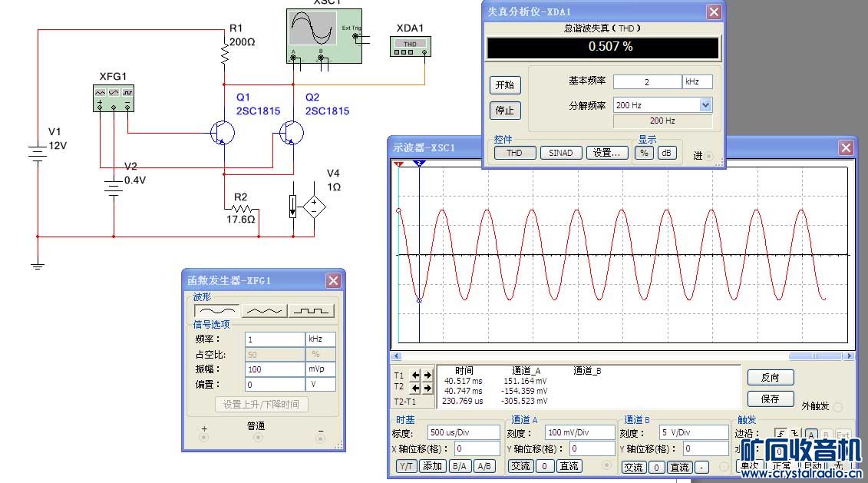Screen dimensions: 868x483
Task: Set channel A coupling to 交流 (AC)
Action: (x=520, y=466)
